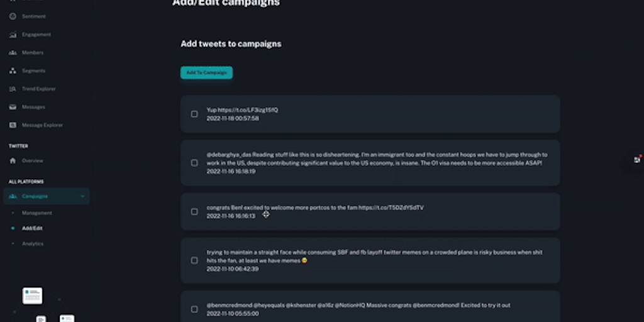Open the floating notification widget with red dot
Image resolution: width=644 pixels, height=322 pixels.
coord(637,159)
